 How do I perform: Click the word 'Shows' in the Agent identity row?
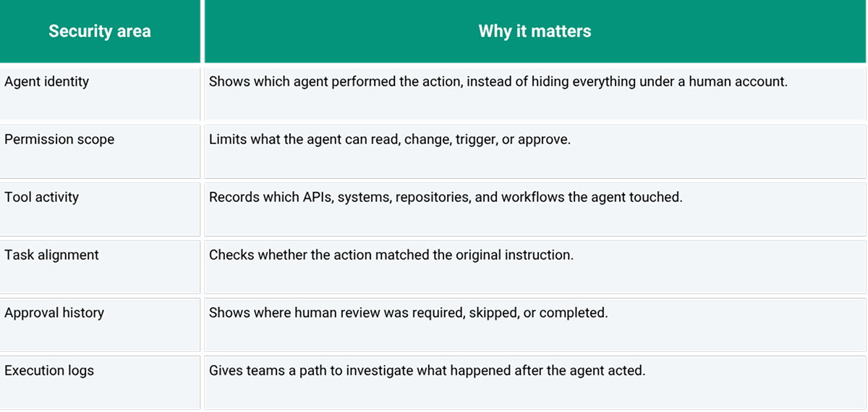tap(227, 82)
